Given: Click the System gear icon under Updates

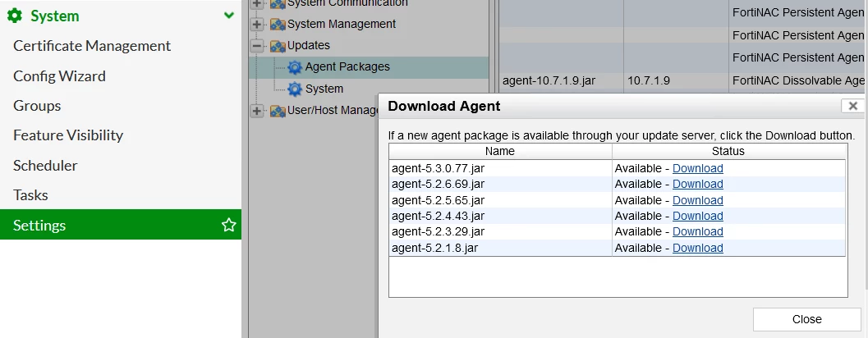Looking at the screenshot, I should pyautogui.click(x=295, y=89).
